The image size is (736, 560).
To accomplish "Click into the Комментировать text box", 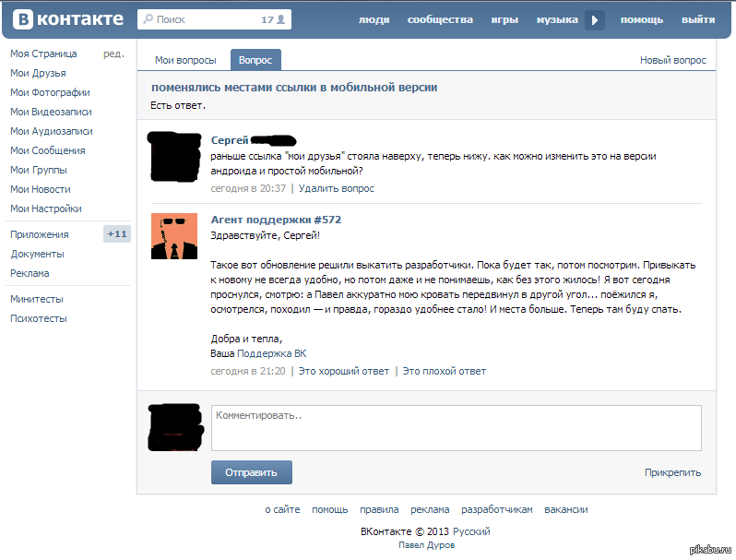I will pyautogui.click(x=457, y=428).
